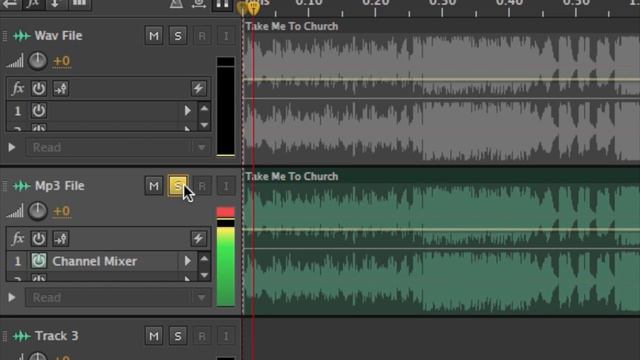Toggle fx rack power on Mp3 File track
The height and width of the screenshot is (360, 640).
click(x=39, y=239)
